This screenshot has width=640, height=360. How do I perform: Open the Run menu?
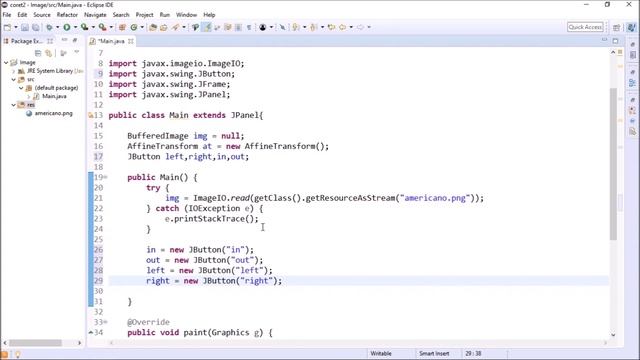[164, 15]
